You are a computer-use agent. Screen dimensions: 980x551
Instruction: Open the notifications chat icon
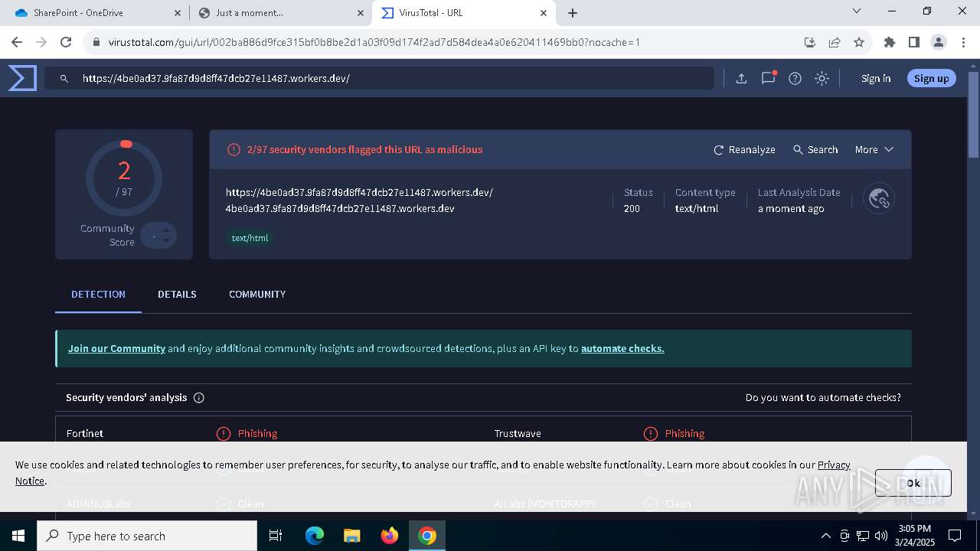point(769,78)
